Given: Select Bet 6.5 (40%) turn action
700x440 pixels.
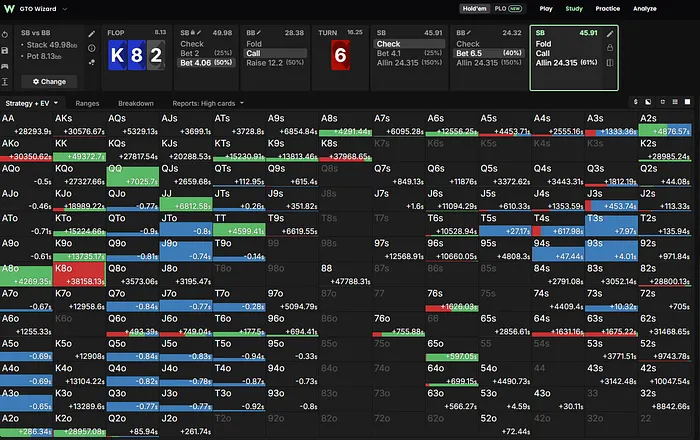Looking at the screenshot, I should click(488, 53).
